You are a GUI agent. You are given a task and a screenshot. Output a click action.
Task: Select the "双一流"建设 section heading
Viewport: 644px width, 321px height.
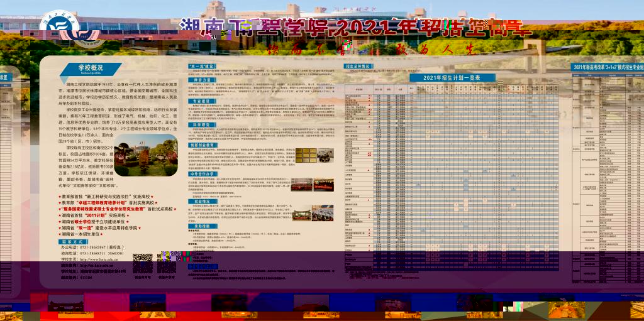202,66
